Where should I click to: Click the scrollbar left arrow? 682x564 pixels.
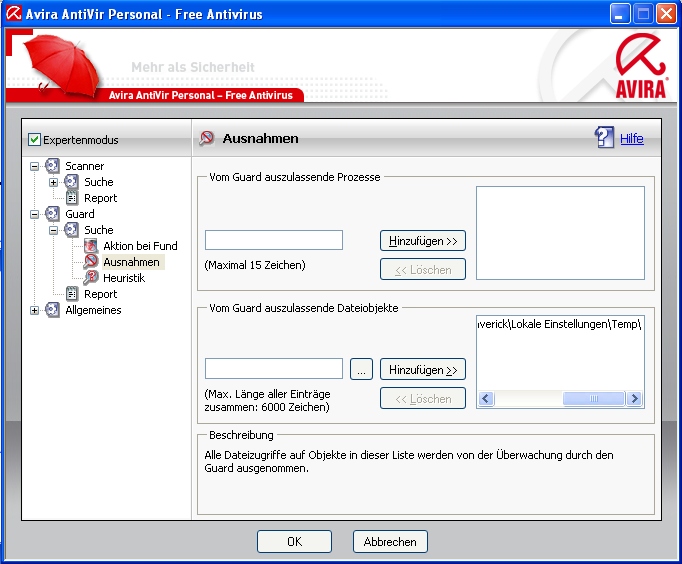487,398
